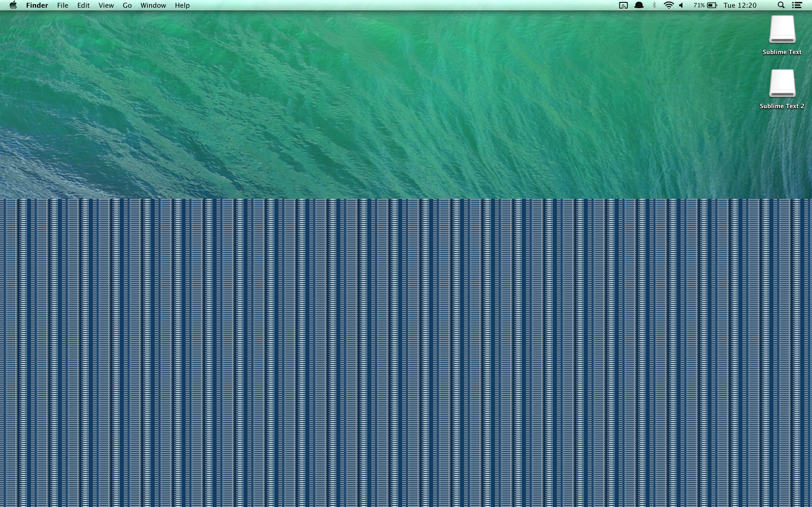Click the BetterTouchTool menu bar icon
This screenshot has width=812, height=507.
pos(623,5)
